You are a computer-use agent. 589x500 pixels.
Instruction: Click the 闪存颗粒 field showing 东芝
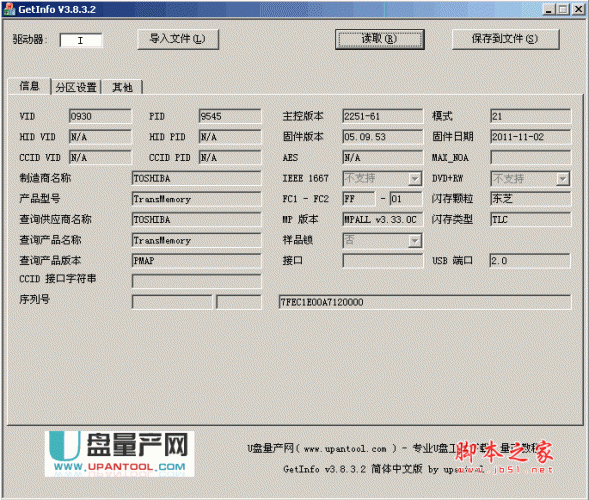tap(530, 199)
